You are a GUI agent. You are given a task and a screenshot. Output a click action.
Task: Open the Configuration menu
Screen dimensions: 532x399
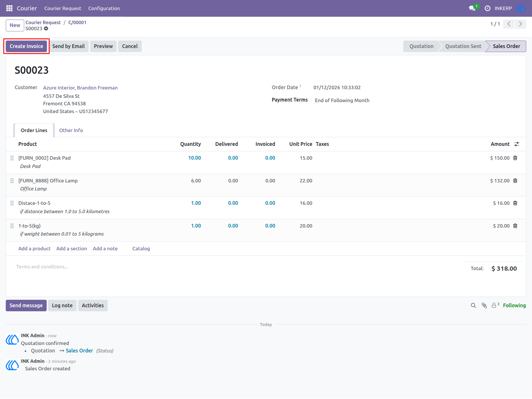(104, 8)
